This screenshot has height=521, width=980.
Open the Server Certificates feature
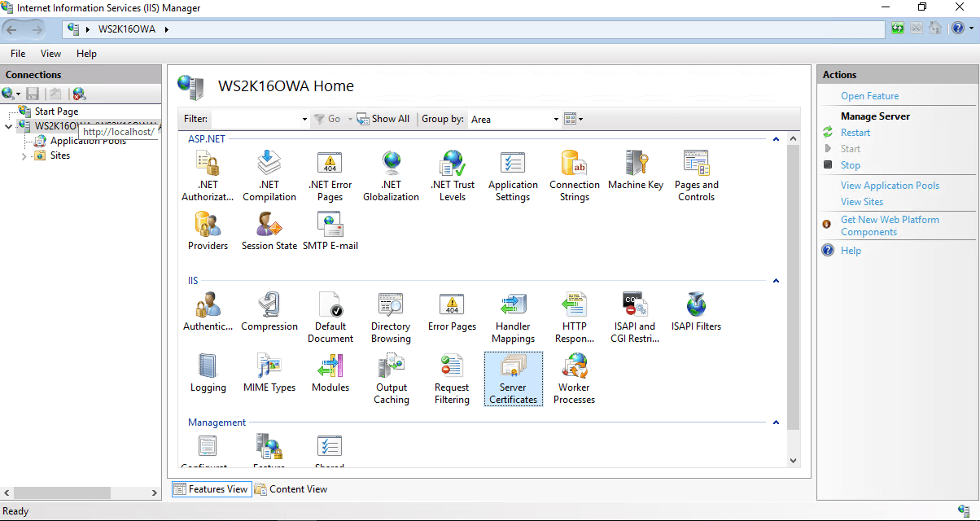tap(513, 379)
